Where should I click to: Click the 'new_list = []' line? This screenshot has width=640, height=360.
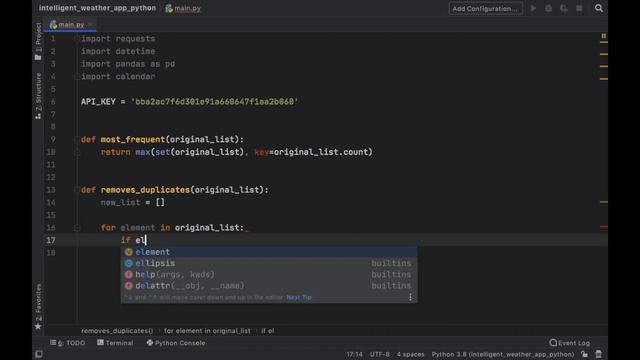133,202
